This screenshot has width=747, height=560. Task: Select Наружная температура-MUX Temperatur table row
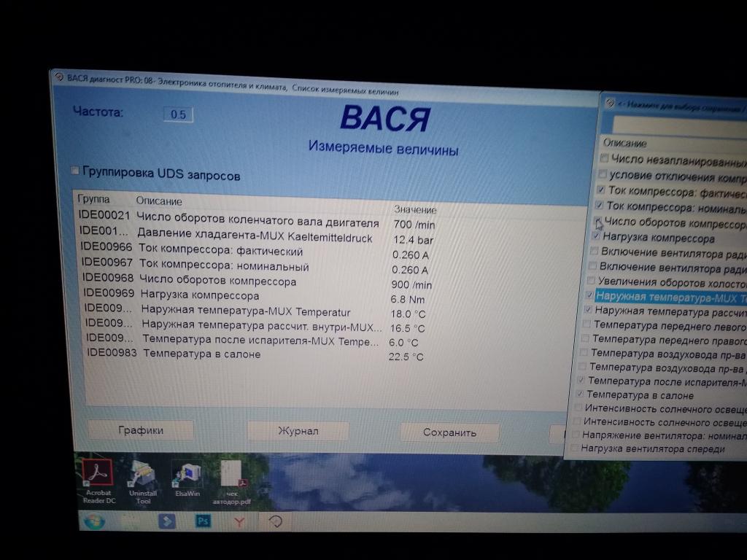[255, 311]
